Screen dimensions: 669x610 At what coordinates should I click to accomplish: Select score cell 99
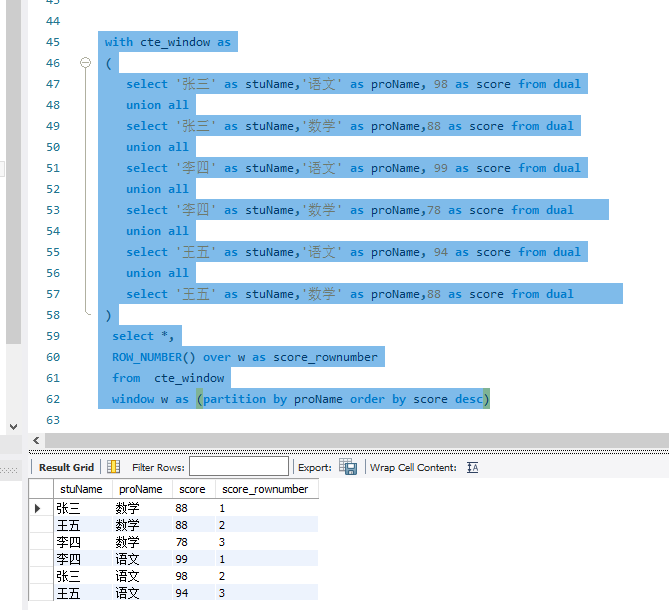tap(194, 559)
